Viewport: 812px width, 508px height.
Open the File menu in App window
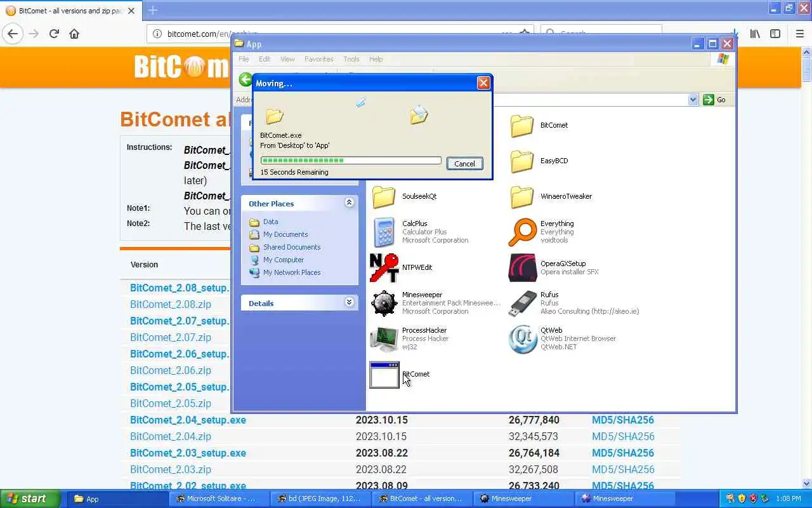click(x=244, y=59)
